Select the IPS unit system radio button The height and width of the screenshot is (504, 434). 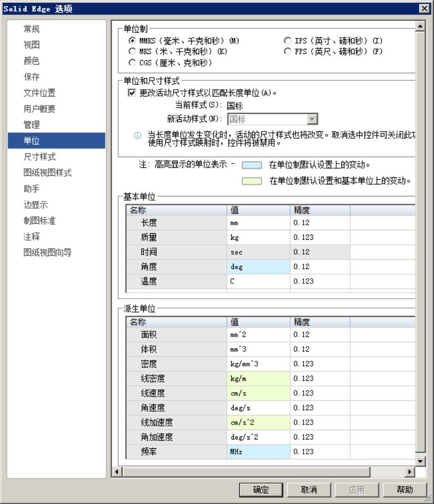point(287,40)
